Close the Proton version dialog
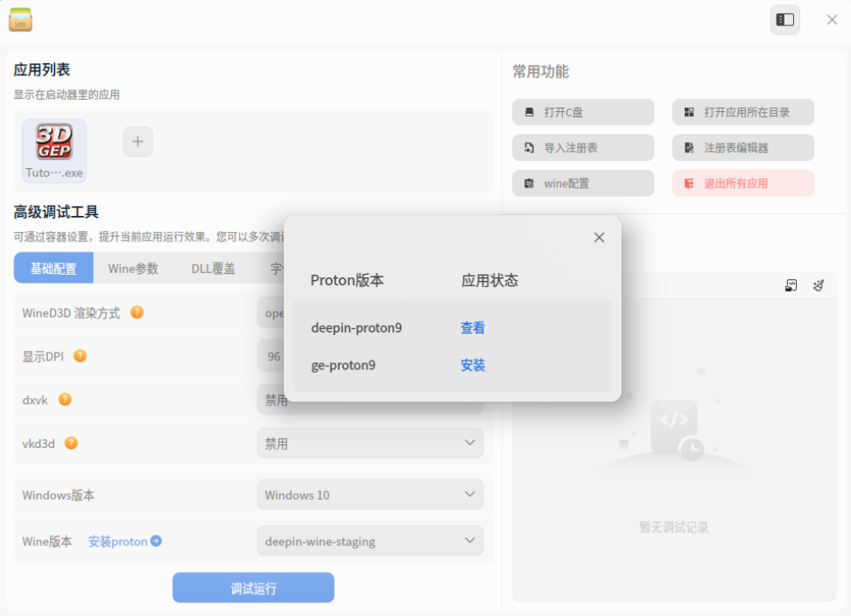Image resolution: width=851 pixels, height=616 pixels. click(x=599, y=237)
